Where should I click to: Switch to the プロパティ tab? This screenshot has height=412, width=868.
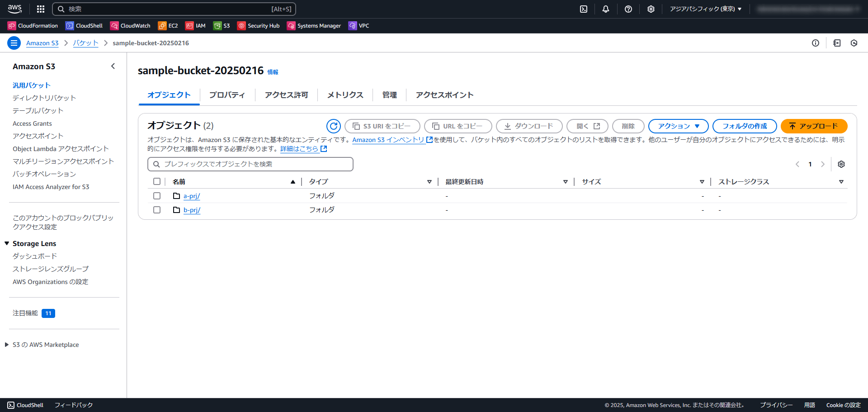pyautogui.click(x=227, y=95)
